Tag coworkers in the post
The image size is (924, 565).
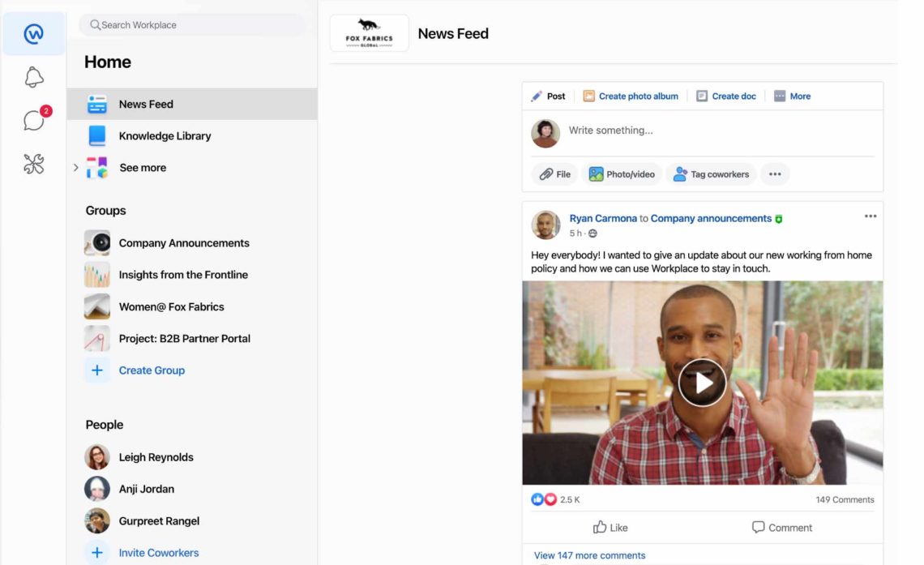(x=711, y=174)
